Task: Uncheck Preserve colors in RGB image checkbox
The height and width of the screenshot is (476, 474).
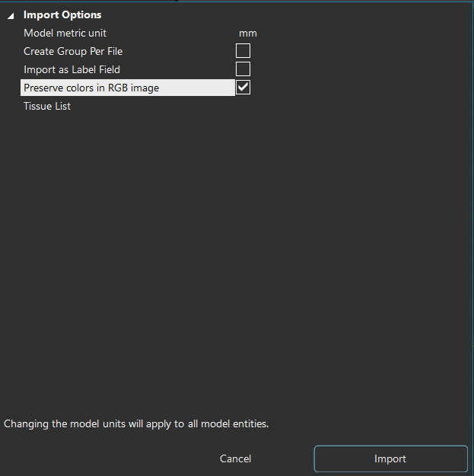Action: click(243, 88)
